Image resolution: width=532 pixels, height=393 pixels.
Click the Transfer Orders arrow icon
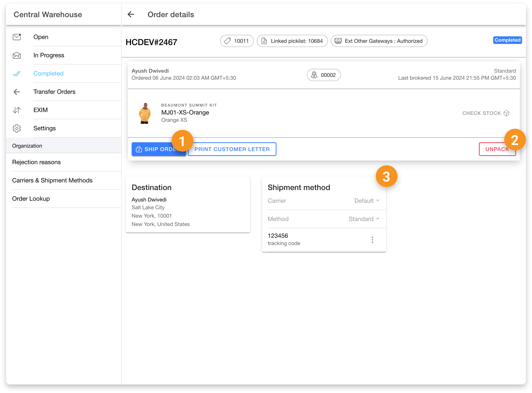click(17, 92)
